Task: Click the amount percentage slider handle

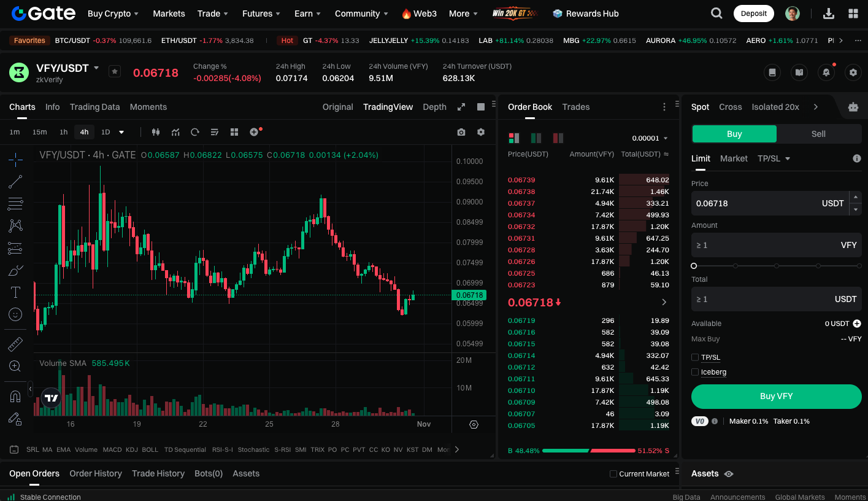Action: 694,266
